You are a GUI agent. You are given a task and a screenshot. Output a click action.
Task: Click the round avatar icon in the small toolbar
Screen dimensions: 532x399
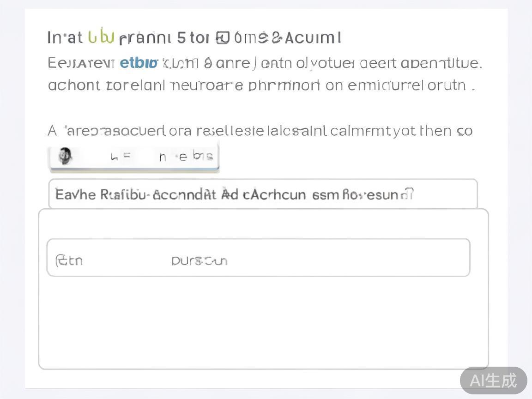(x=65, y=157)
